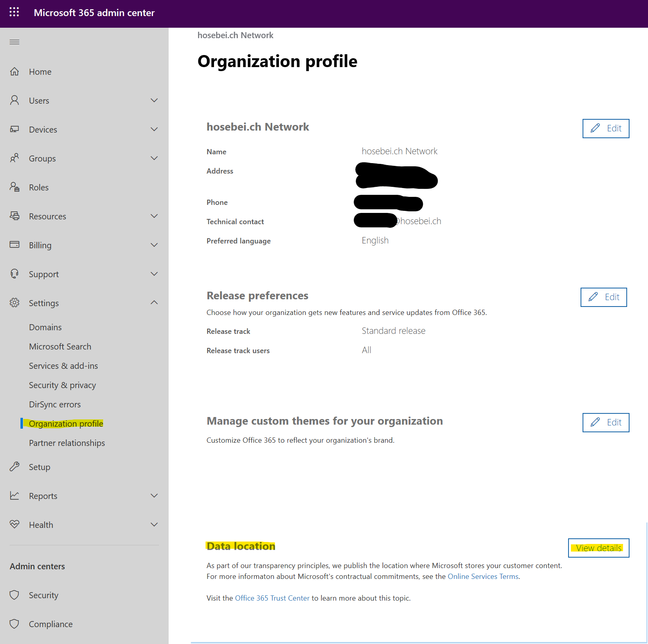Click the Health heart icon
The width and height of the screenshot is (648, 644).
14,524
